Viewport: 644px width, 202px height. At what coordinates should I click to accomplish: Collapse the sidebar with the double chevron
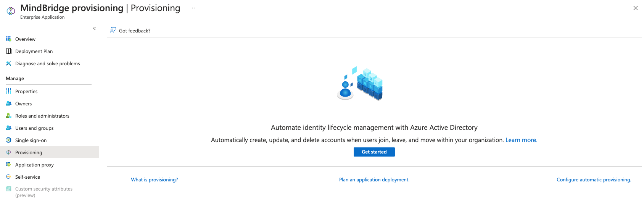(x=94, y=28)
